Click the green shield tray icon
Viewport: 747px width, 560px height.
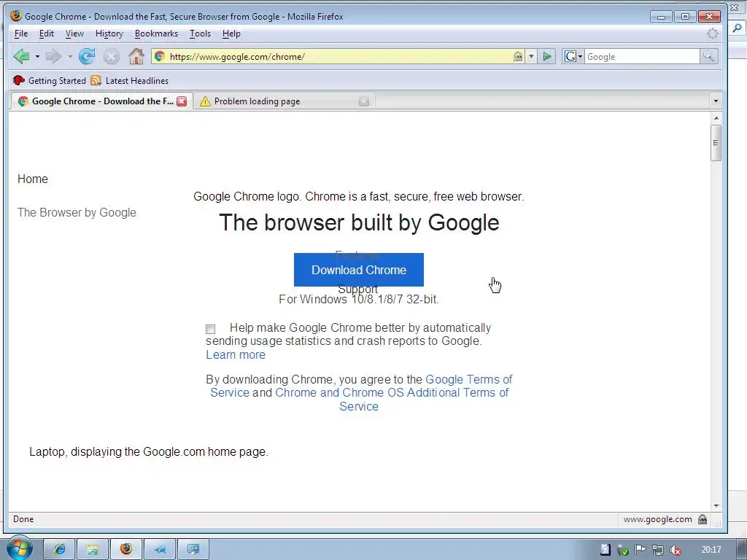[623, 550]
